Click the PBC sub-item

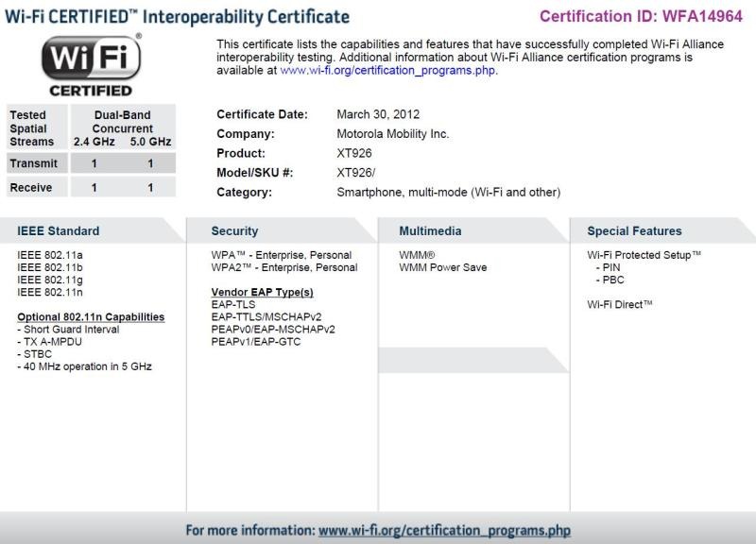610,280
